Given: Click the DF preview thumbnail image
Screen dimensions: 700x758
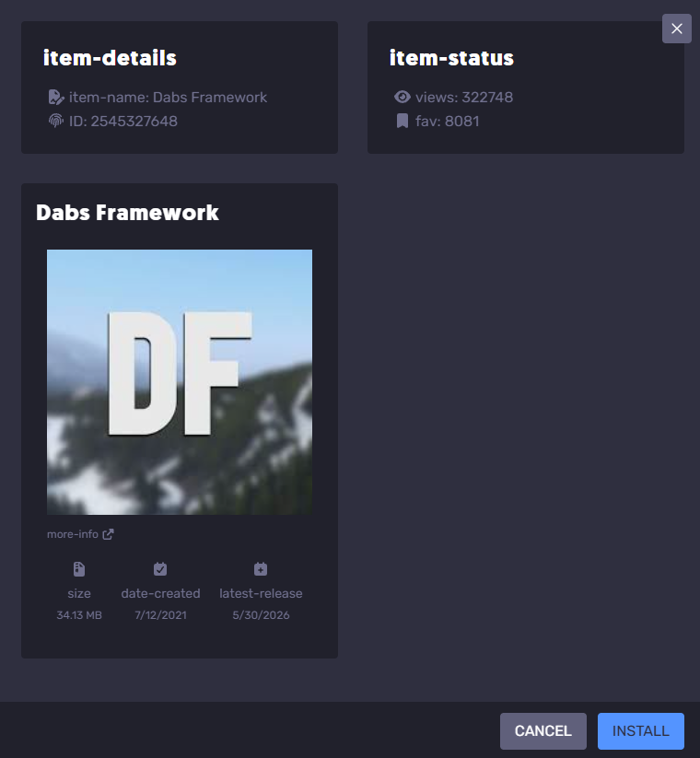Looking at the screenshot, I should (180, 382).
